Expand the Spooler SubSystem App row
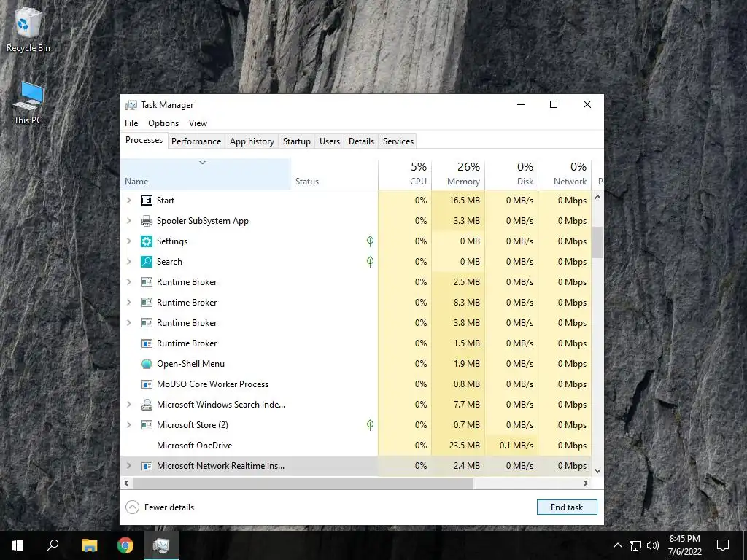This screenshot has height=560, width=747. (128, 221)
